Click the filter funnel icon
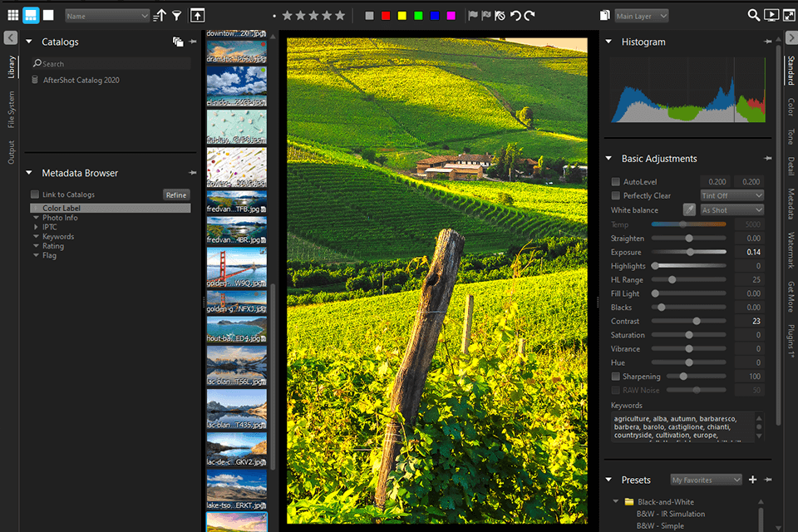The height and width of the screenshot is (532, 798). 177,15
